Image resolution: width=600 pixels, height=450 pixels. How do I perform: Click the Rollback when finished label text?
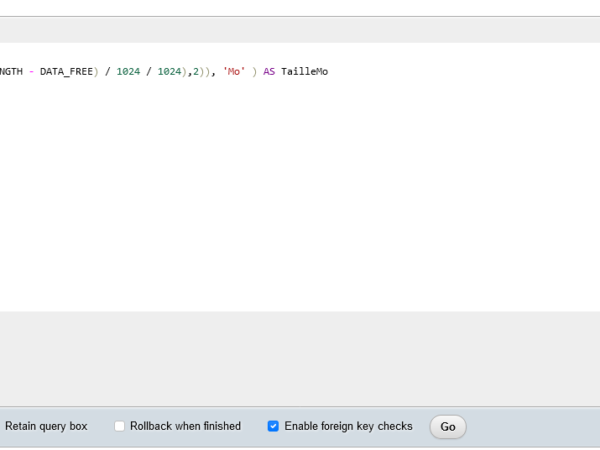tap(185, 426)
